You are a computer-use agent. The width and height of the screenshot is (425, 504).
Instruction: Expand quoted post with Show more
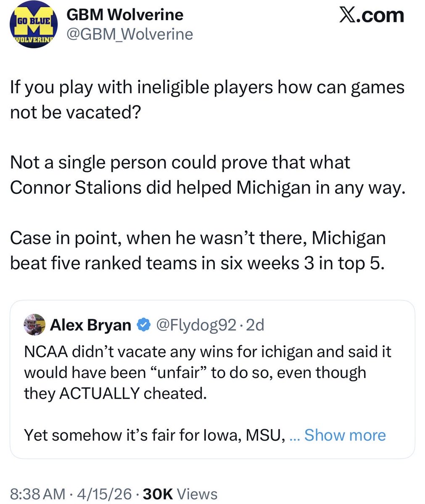(345, 435)
